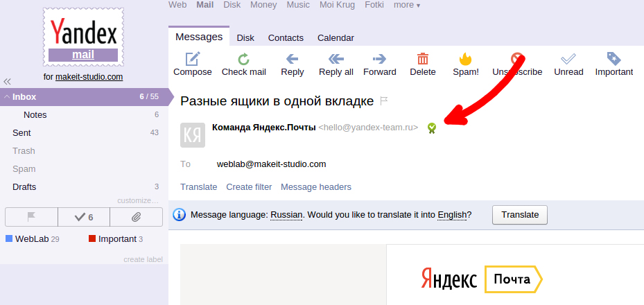
Task: Click recipient weblab@makeit-studio.com
Action: [x=271, y=164]
